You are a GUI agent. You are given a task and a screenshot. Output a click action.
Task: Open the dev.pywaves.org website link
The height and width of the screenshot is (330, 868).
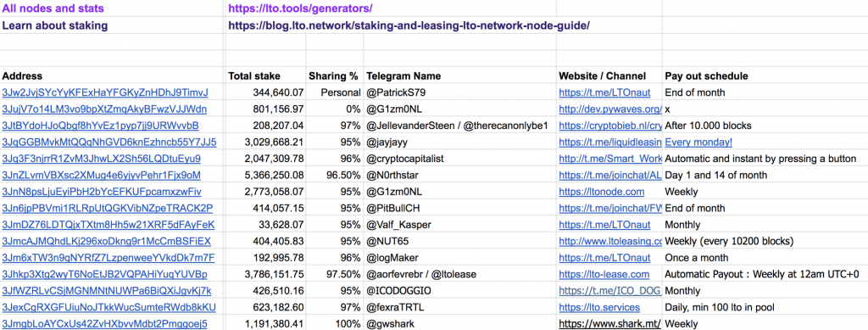point(610,109)
